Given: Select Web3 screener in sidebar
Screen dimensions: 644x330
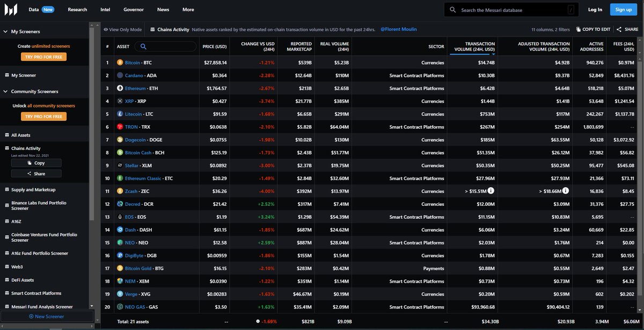Looking at the screenshot, I should click(17, 267).
